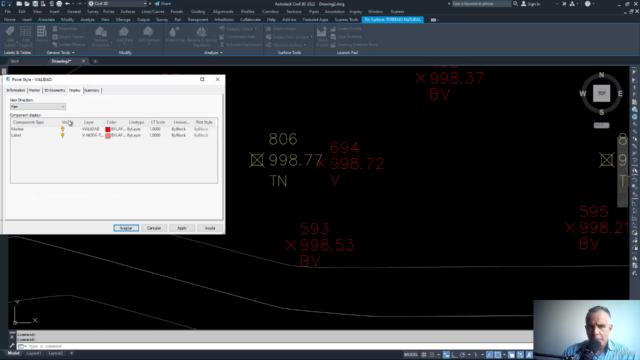
Task: Click the Volumes Dashboard ribbon item
Action: pyautogui.click(x=240, y=44)
